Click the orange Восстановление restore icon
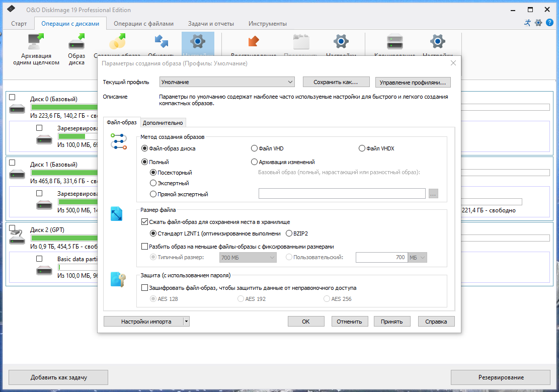This screenshot has width=559, height=392. pyautogui.click(x=254, y=41)
